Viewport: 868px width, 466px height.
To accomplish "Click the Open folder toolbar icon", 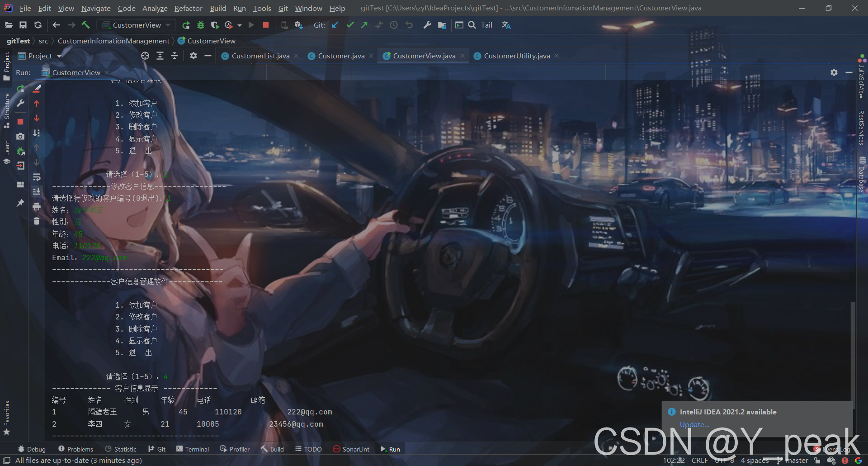I will tap(9, 25).
